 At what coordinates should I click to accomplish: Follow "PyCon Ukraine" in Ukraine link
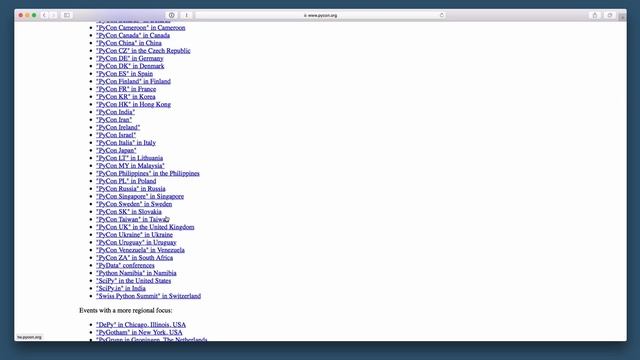(134, 235)
